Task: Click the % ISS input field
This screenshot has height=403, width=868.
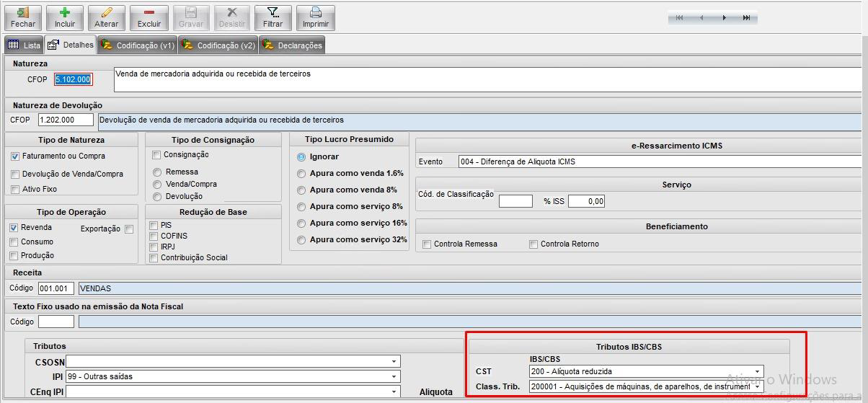Action: (x=586, y=201)
